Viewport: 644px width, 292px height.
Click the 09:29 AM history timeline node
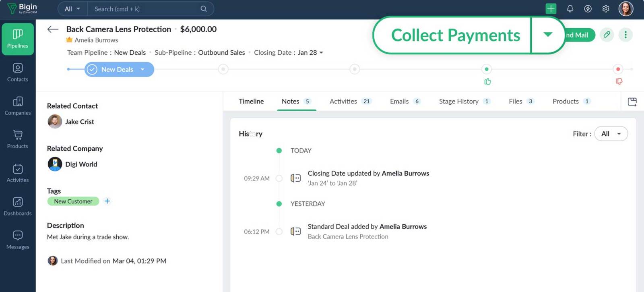pyautogui.click(x=279, y=178)
